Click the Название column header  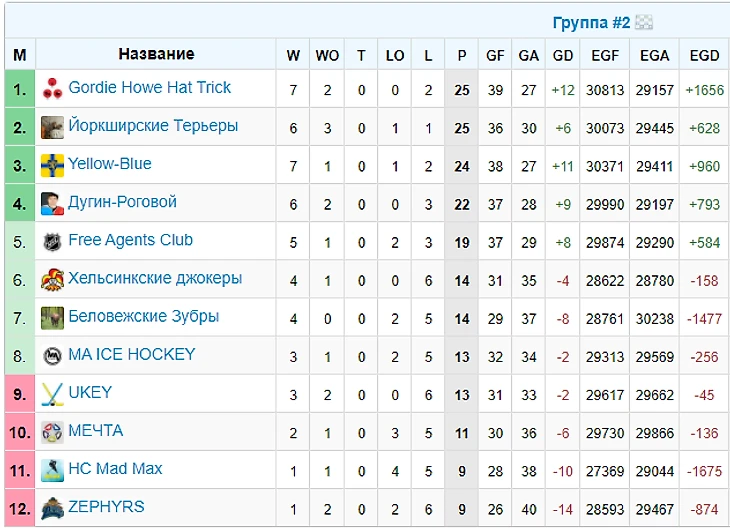[x=156, y=54]
